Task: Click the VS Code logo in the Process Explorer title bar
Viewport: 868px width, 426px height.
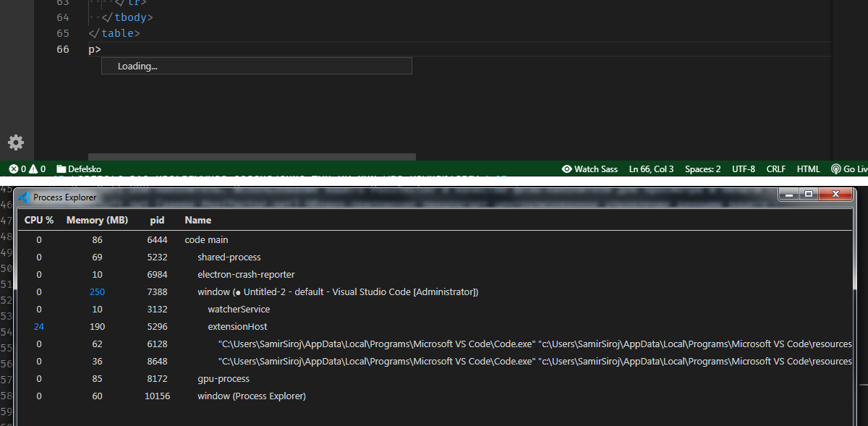Action: point(24,197)
